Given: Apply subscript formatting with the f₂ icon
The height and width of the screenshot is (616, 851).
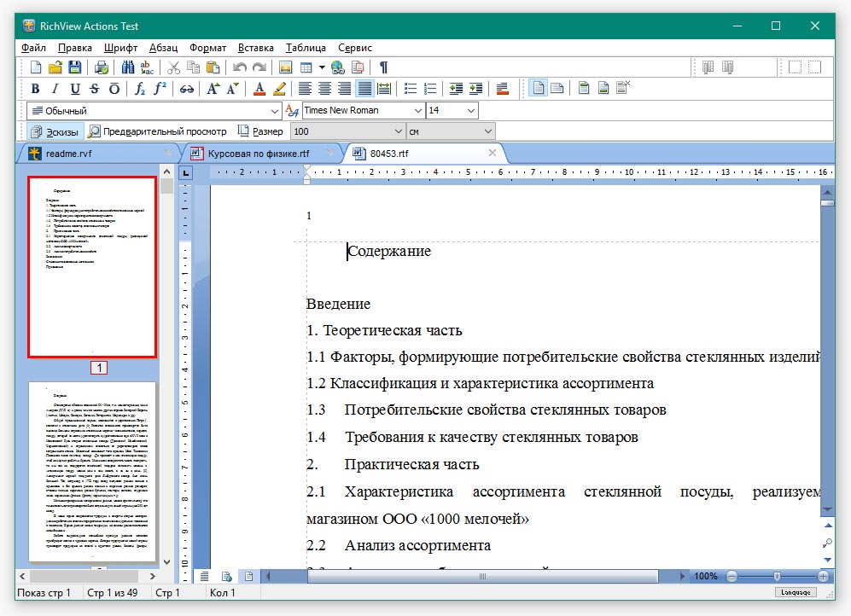Looking at the screenshot, I should point(141,89).
